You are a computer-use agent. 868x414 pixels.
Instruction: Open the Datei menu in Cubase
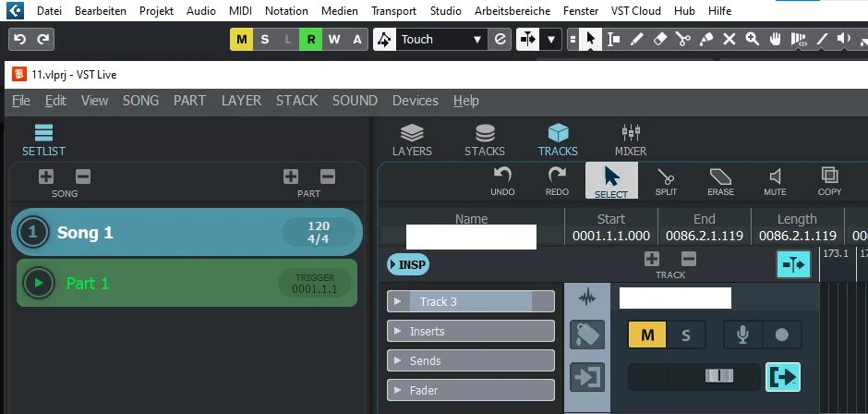tap(49, 10)
